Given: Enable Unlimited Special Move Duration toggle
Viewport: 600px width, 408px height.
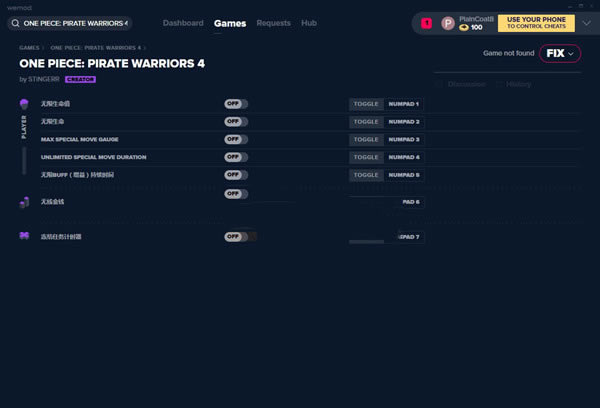Looking at the screenshot, I should [236, 157].
